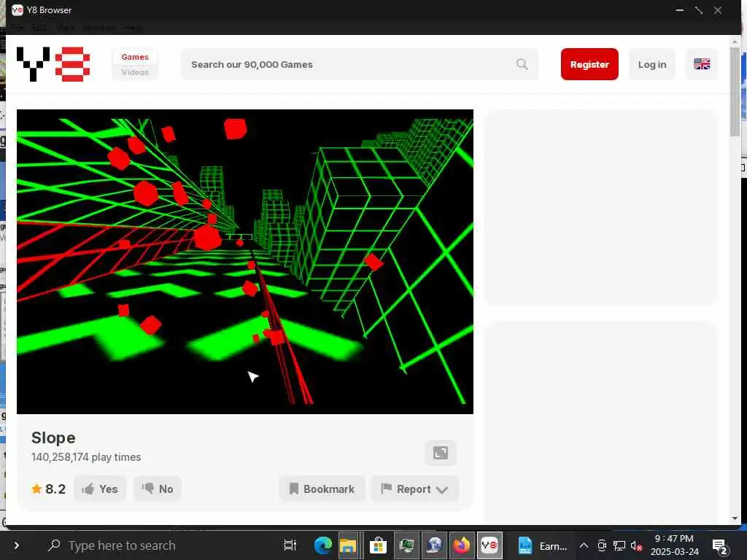Screen dimensions: 747x560
Task: Open the Earn... document taskbar item
Action: pos(543,545)
